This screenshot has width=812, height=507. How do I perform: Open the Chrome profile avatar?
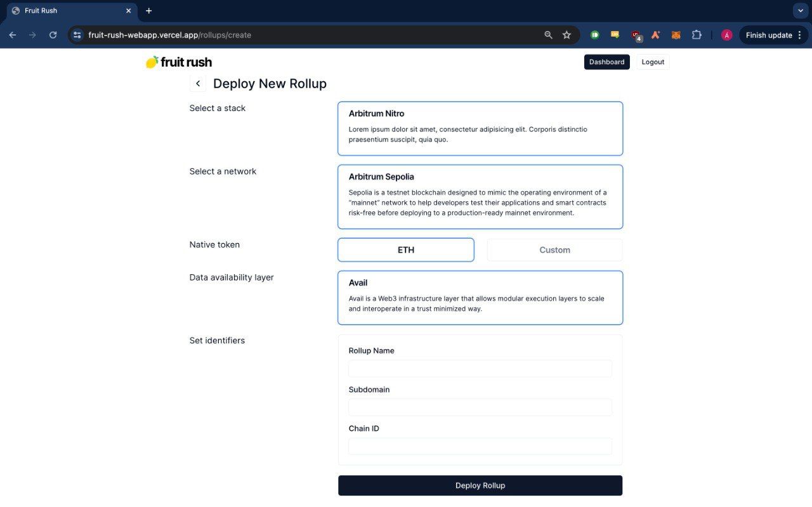(727, 35)
